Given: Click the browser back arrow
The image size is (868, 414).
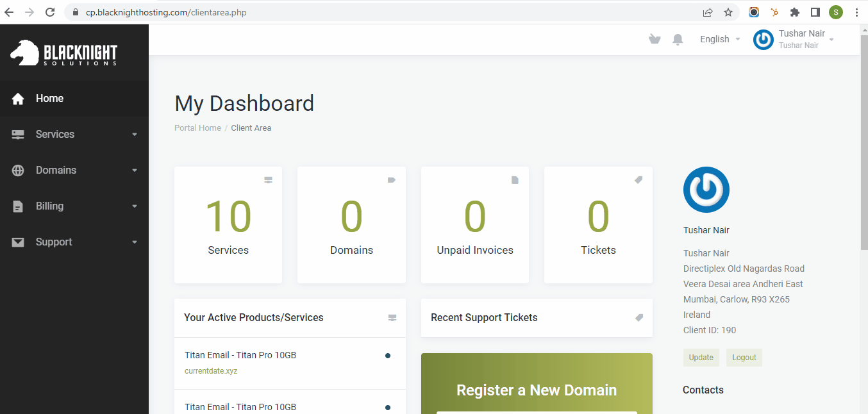Looking at the screenshot, I should (x=9, y=12).
